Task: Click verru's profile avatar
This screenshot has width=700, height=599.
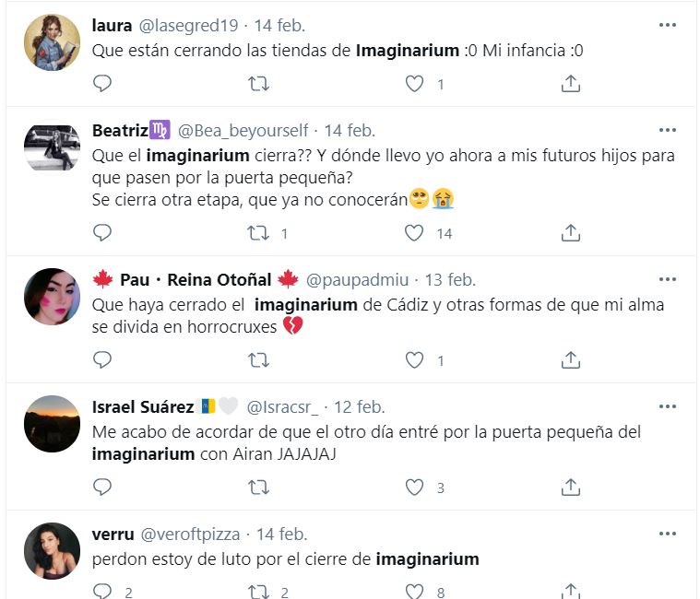Action: click(52, 551)
